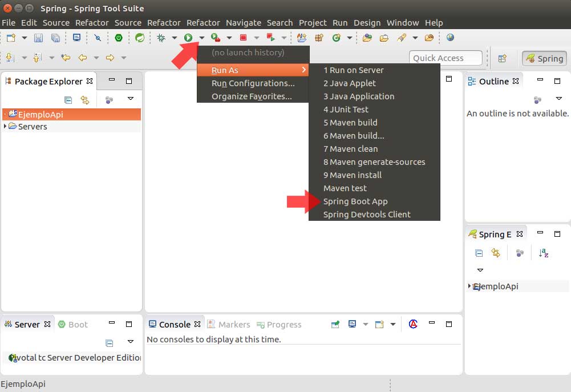The height and width of the screenshot is (392, 571).
Task: Click the Pin Console icon
Action: point(335,324)
